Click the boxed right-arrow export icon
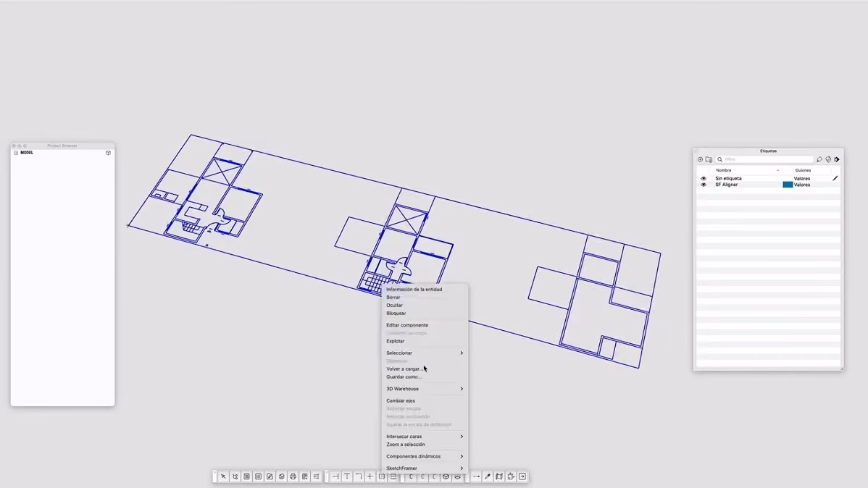Image resolution: width=868 pixels, height=488 pixels. click(x=522, y=476)
